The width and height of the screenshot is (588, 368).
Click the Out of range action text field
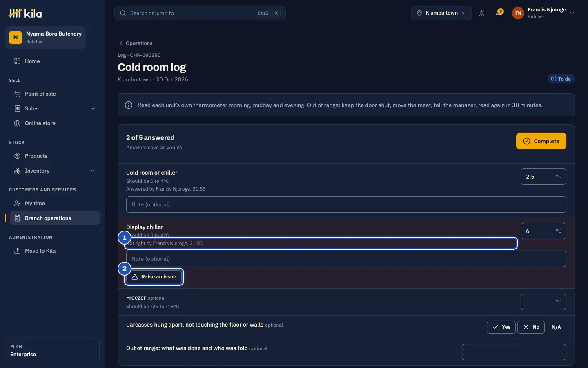pyautogui.click(x=514, y=352)
